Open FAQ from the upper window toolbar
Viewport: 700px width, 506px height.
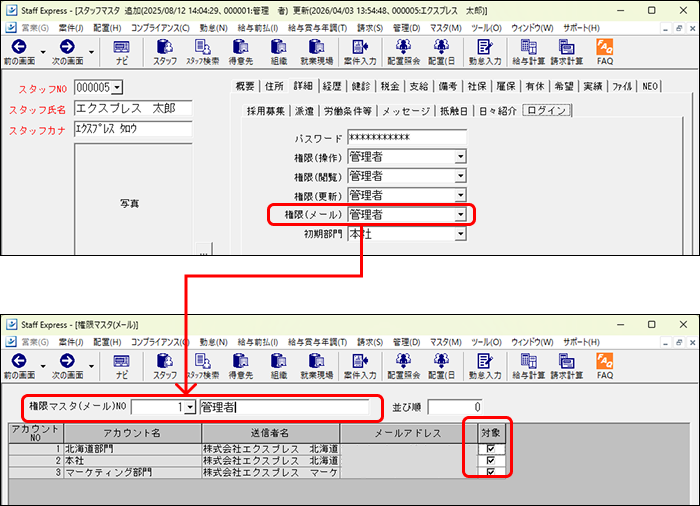605,51
